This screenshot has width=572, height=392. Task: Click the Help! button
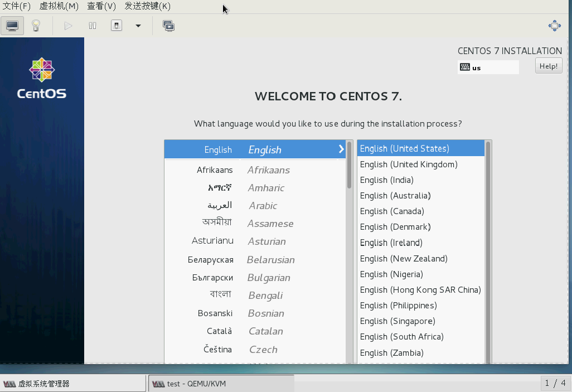tap(549, 66)
